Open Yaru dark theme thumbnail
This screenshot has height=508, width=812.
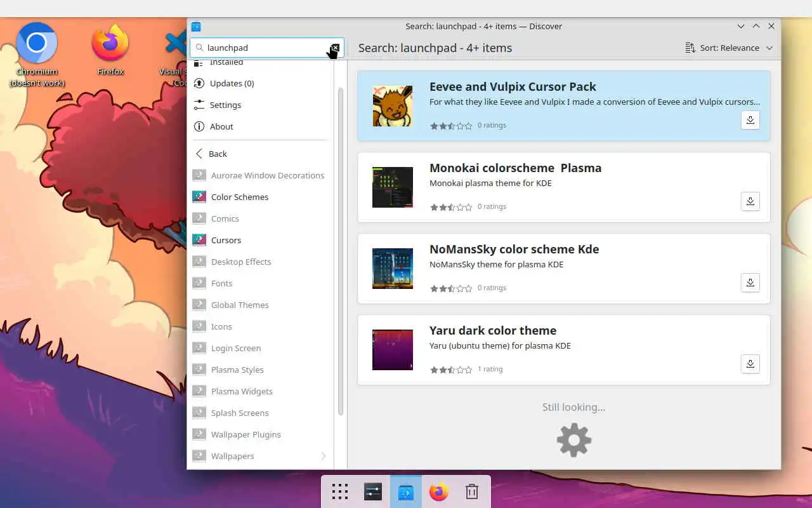(x=393, y=350)
